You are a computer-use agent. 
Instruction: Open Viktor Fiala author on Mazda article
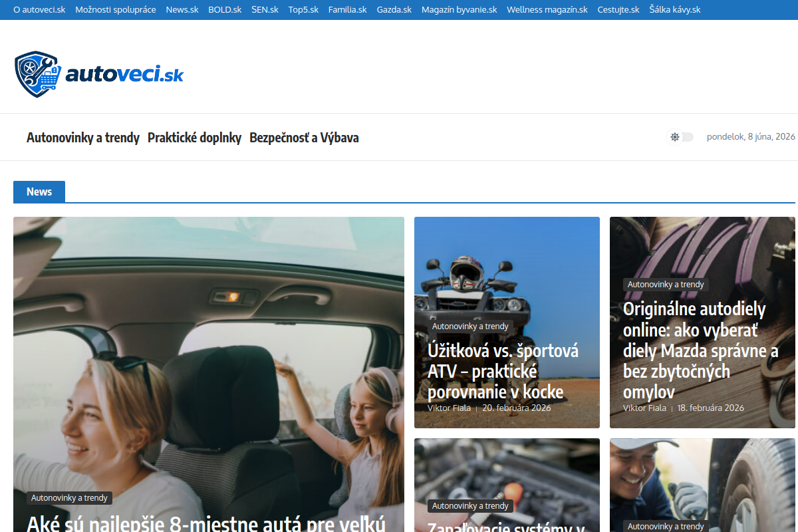tap(644, 408)
